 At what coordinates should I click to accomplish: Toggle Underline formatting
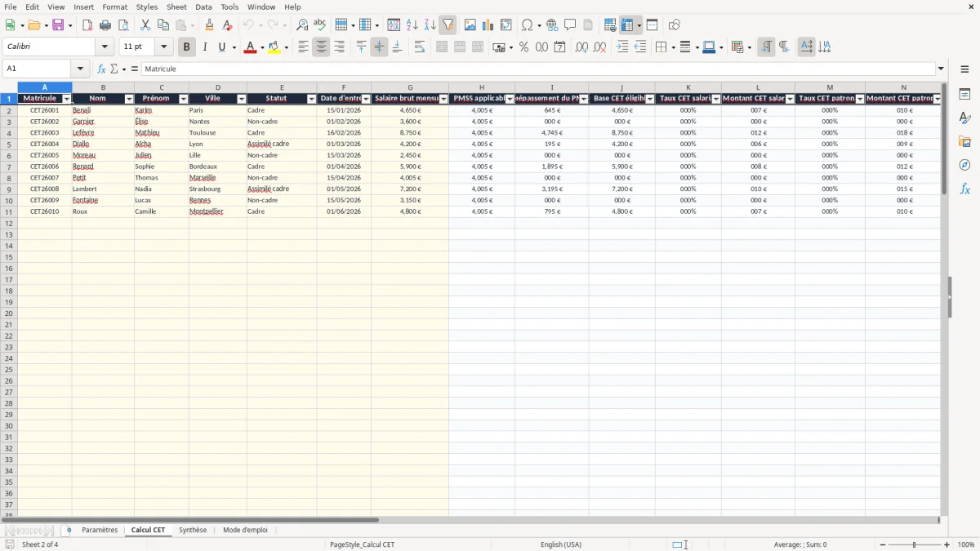coord(221,47)
